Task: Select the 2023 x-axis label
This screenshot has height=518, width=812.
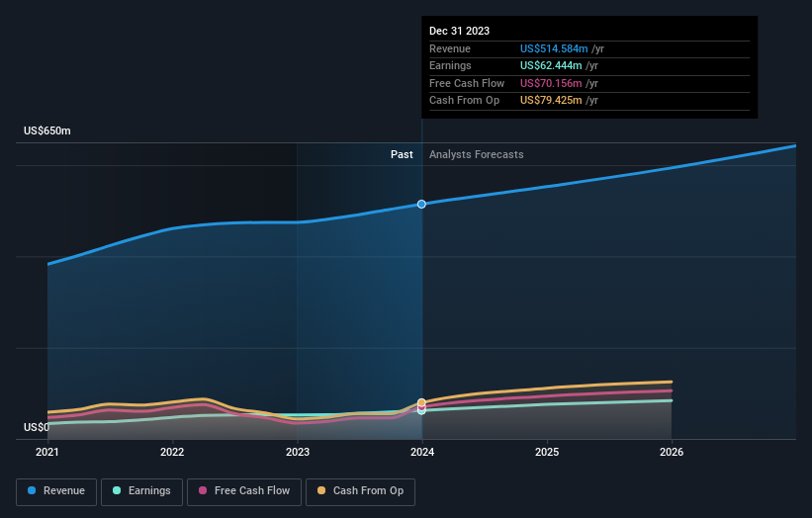Action: (x=298, y=452)
